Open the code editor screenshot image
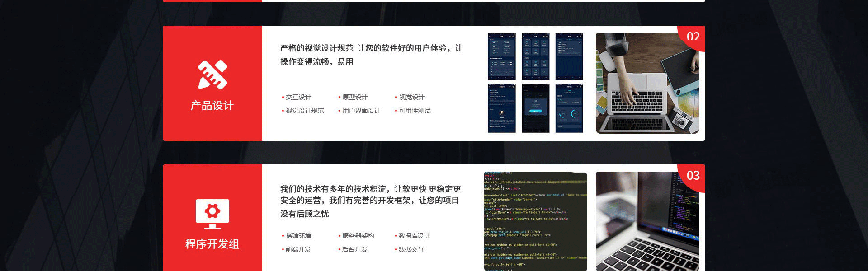This screenshot has width=868, height=271. [536, 221]
